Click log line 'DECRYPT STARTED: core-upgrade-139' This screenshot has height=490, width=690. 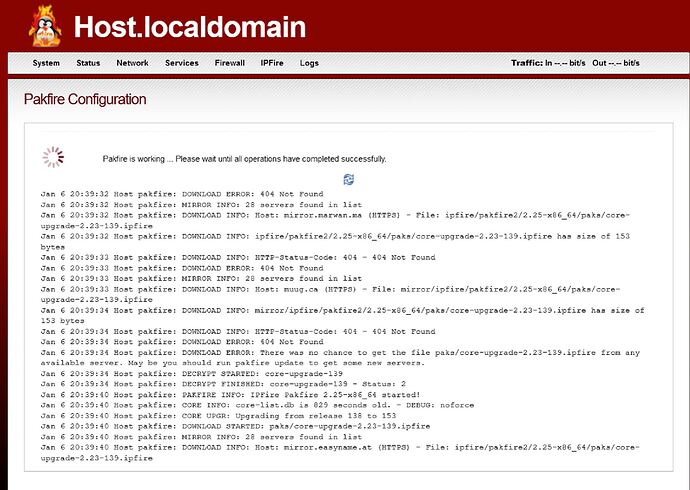191,373
